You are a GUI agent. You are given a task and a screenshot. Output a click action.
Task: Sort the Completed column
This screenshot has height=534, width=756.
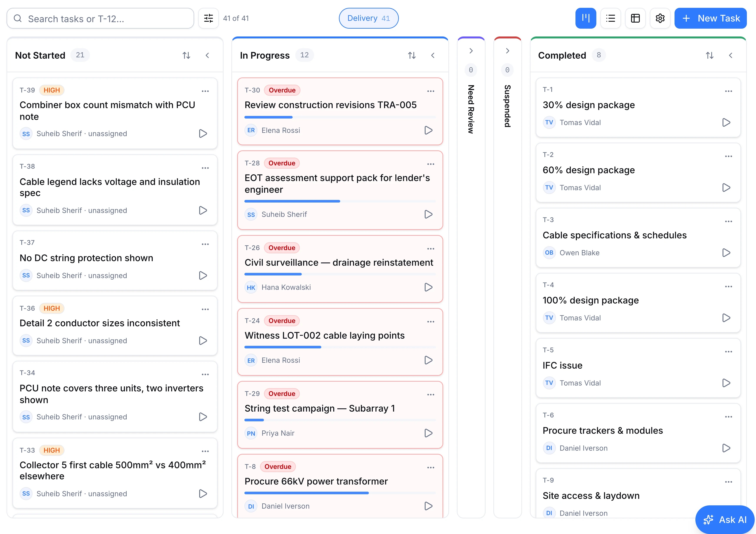coord(710,55)
